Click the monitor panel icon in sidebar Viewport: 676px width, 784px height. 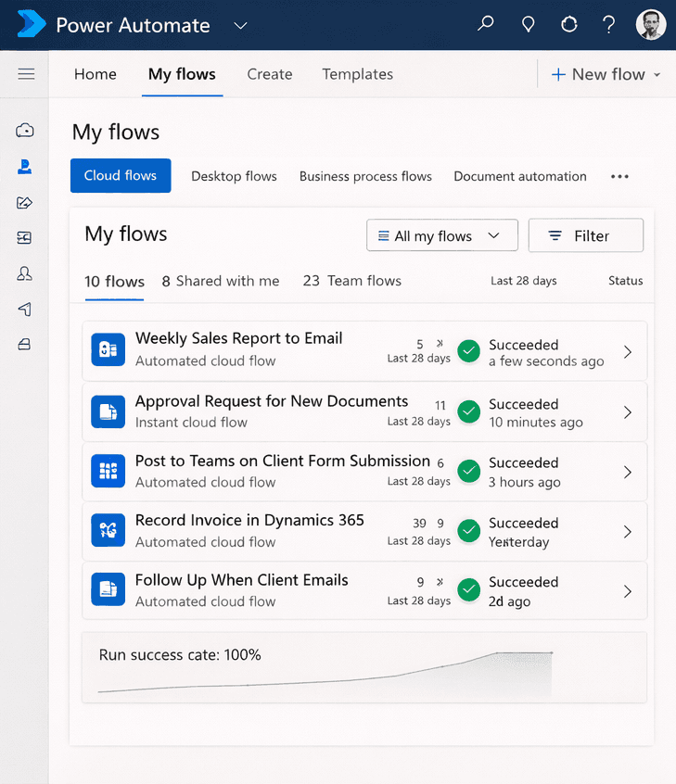click(x=24, y=237)
